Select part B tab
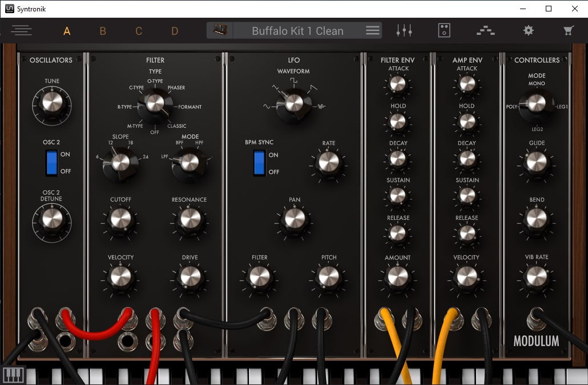Screen dimensions: 588x385 pyautogui.click(x=103, y=31)
